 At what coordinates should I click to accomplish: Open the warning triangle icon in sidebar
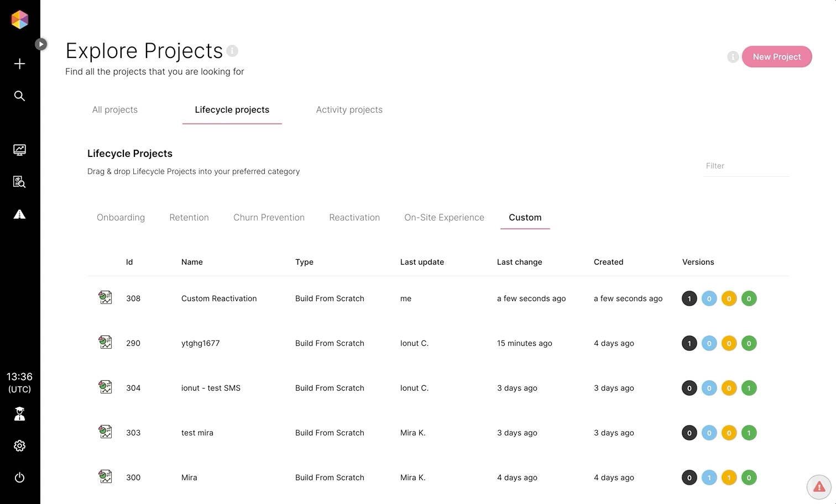(x=19, y=214)
